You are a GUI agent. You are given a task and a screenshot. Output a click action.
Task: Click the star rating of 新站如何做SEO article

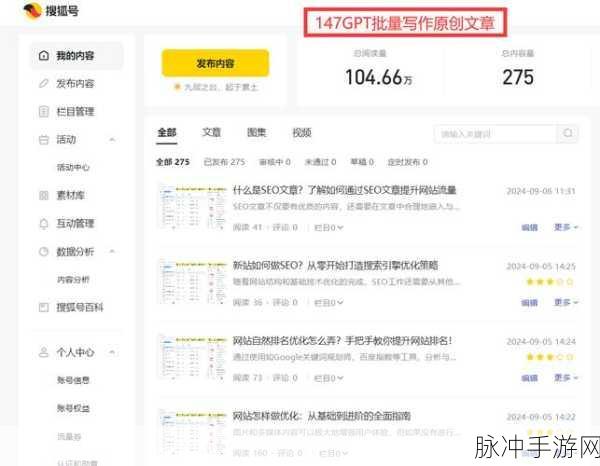[549, 282]
